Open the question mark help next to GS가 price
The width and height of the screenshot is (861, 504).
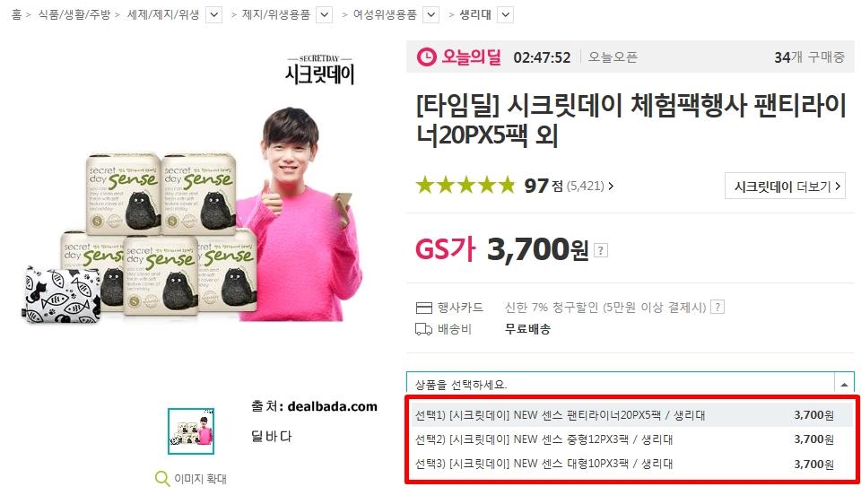601,251
